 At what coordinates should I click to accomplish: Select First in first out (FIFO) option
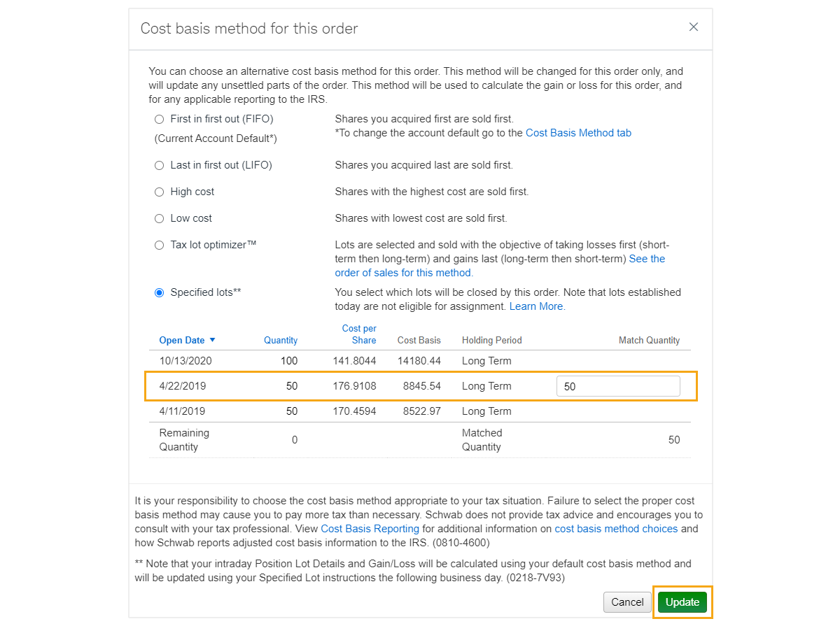(x=160, y=119)
